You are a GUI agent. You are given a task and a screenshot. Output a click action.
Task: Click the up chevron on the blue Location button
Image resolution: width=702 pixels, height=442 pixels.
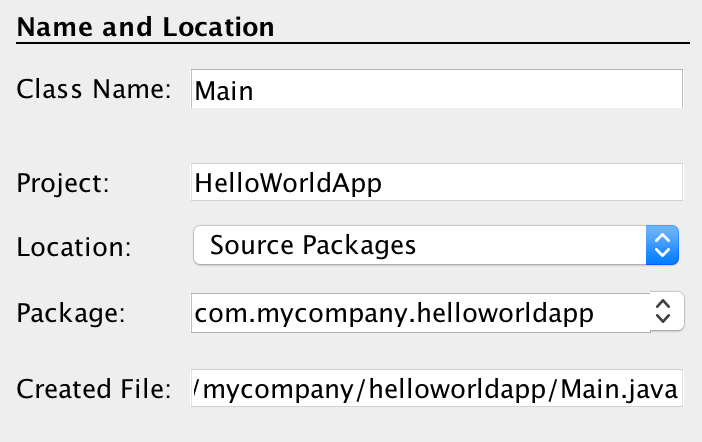click(x=662, y=238)
